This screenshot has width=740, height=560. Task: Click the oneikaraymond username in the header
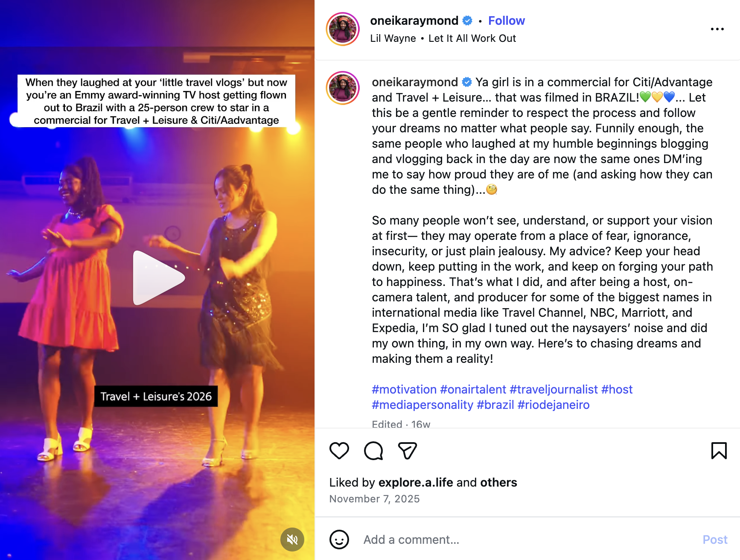pyautogui.click(x=414, y=20)
